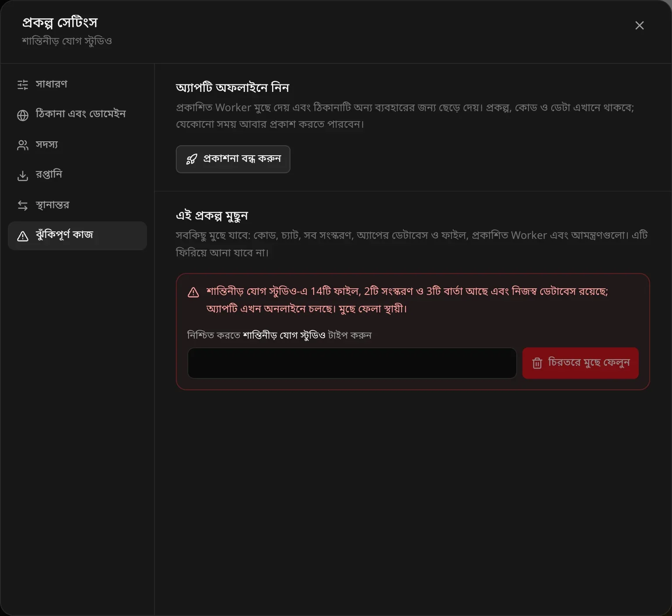This screenshot has width=672, height=616.
Task: Click the অ্যাপটি অফলাইনে নিন heading
Action: tap(232, 87)
